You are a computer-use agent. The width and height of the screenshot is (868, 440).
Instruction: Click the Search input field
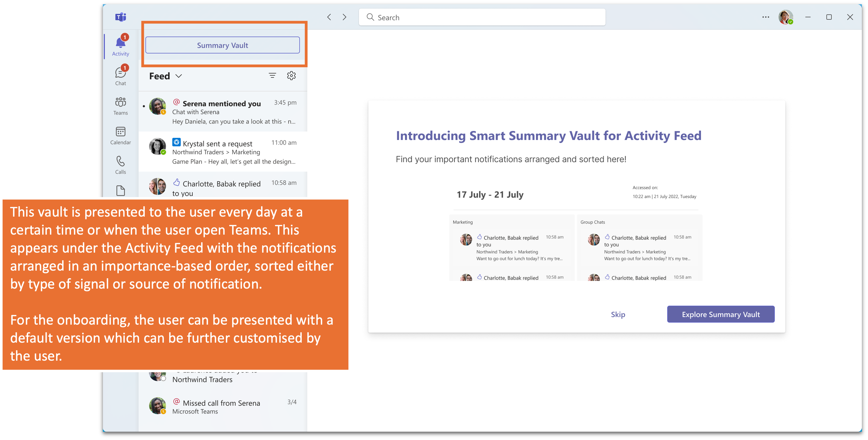[482, 17]
